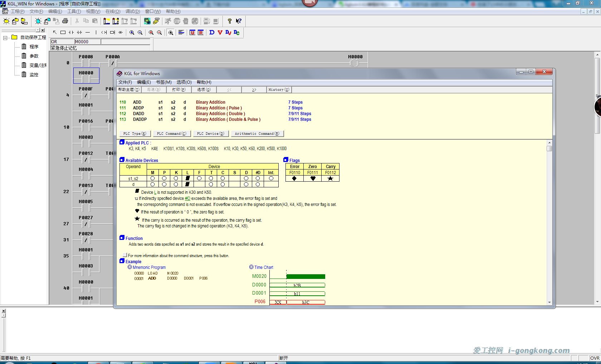The height and width of the screenshot is (364, 601).
Task: Click the Cut scissors icon
Action: click(x=77, y=21)
